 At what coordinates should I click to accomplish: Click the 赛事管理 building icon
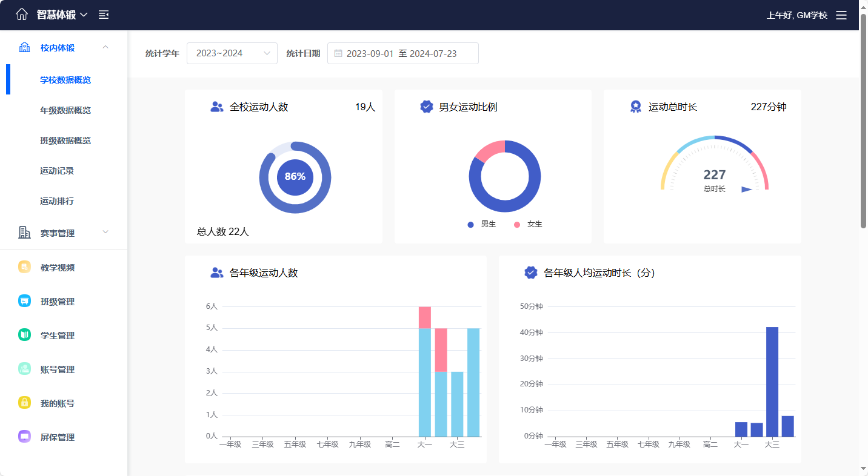pos(25,233)
